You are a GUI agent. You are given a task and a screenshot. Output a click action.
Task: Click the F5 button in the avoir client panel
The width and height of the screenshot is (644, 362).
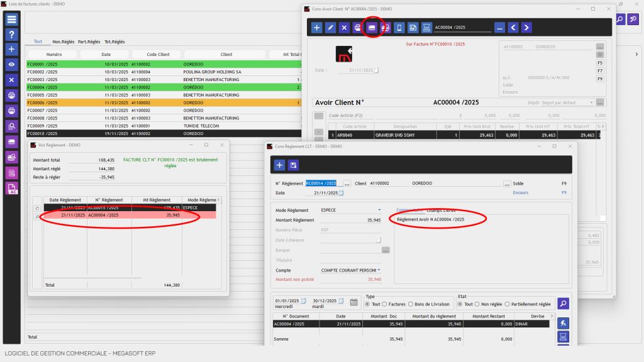pyautogui.click(x=600, y=63)
